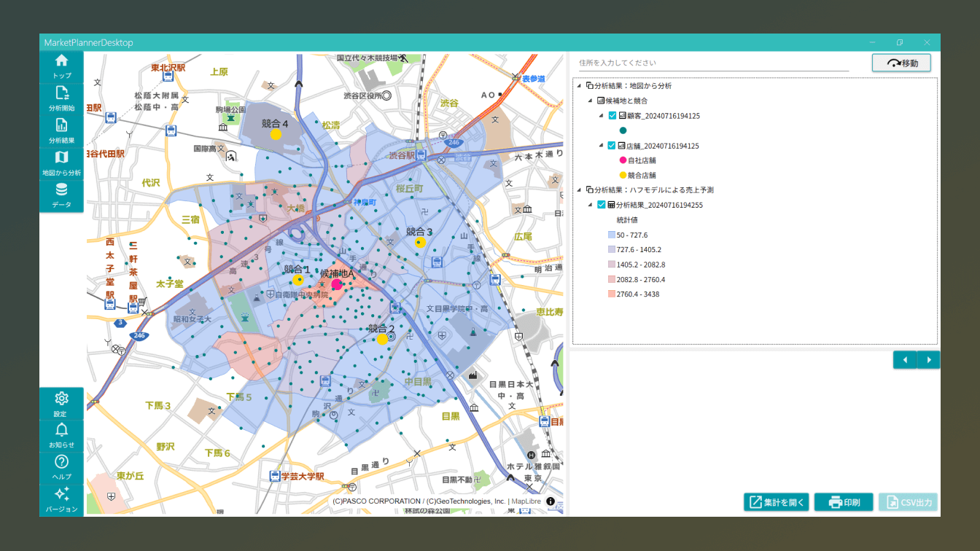Click the 太子堂 area label on the map
The height and width of the screenshot is (551, 980).
pyautogui.click(x=169, y=284)
